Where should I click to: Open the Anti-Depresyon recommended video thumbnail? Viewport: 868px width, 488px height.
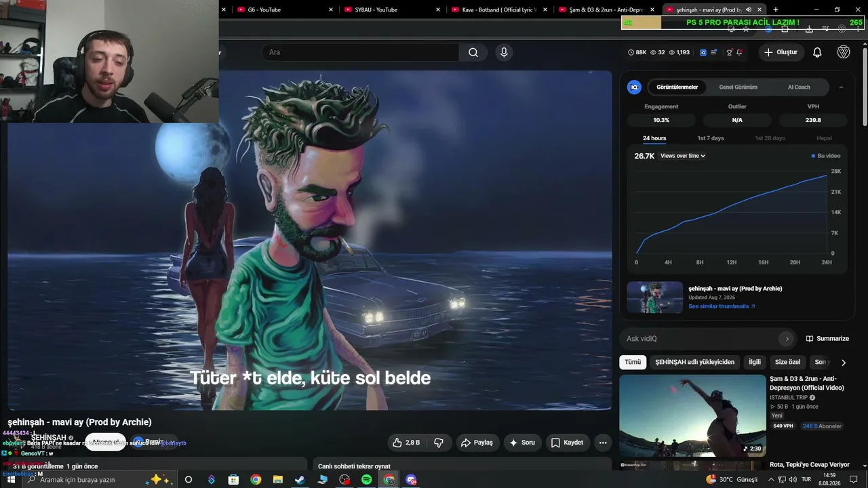click(692, 415)
